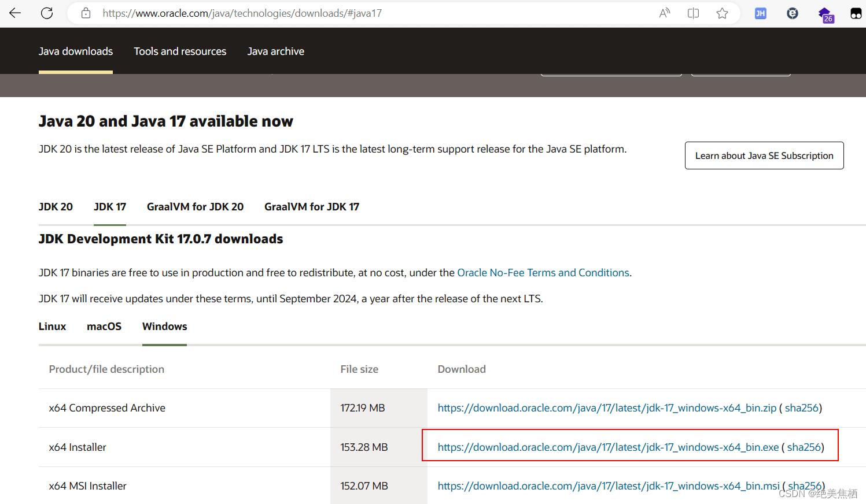Open the Java archive section

276,51
